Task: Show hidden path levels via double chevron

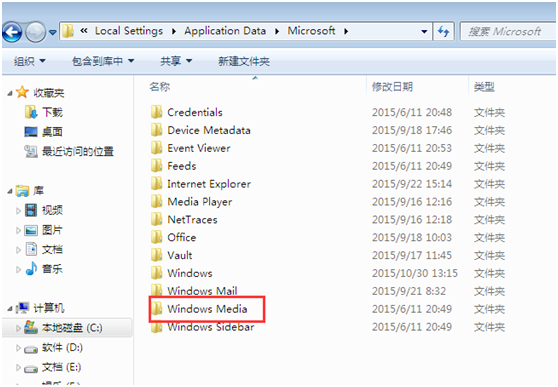Action: [84, 31]
